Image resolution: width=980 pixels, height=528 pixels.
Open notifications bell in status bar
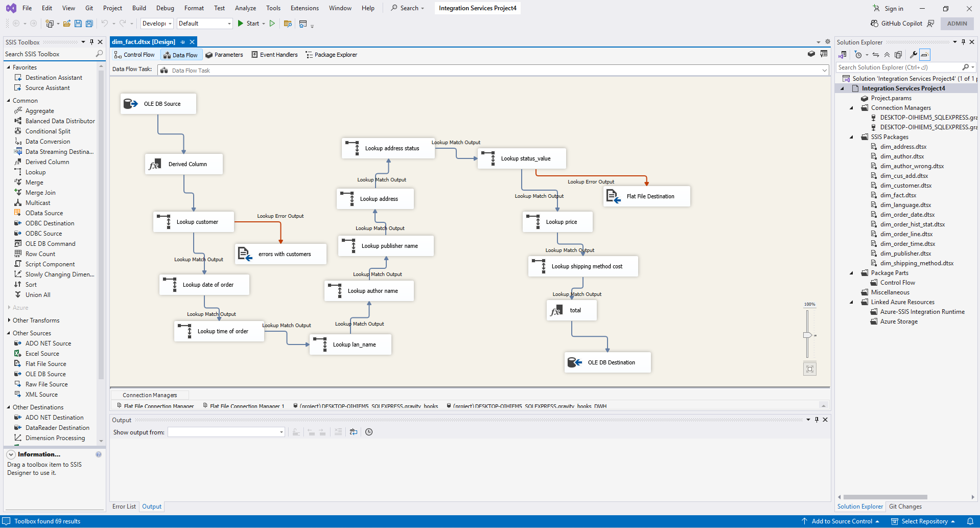(970, 521)
